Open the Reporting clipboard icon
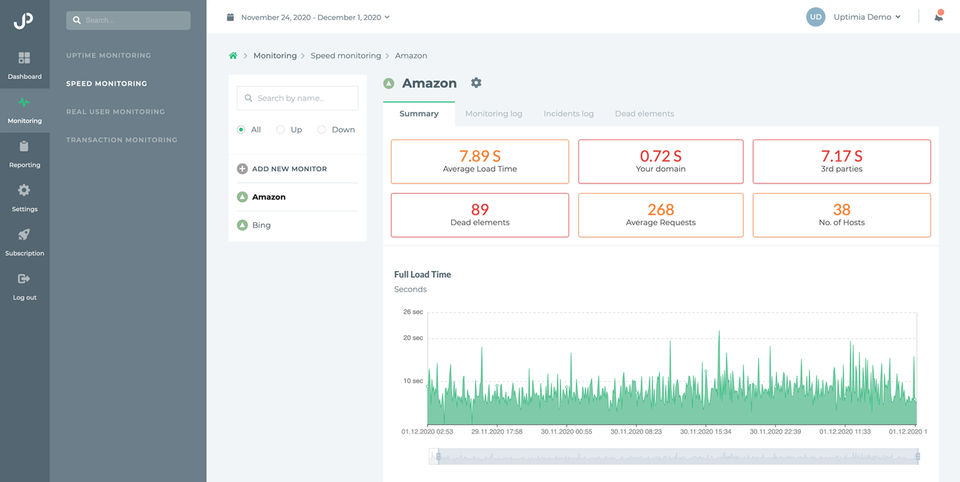This screenshot has height=482, width=960. click(x=24, y=147)
